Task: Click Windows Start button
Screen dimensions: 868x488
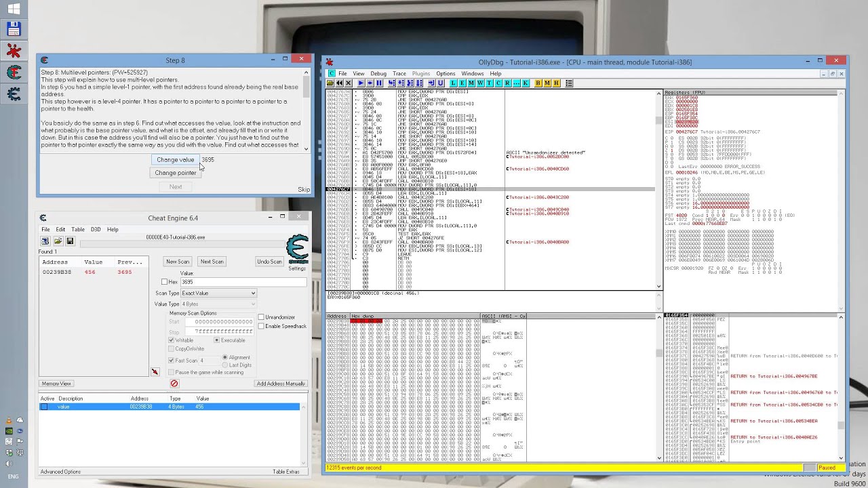Action: click(13, 9)
